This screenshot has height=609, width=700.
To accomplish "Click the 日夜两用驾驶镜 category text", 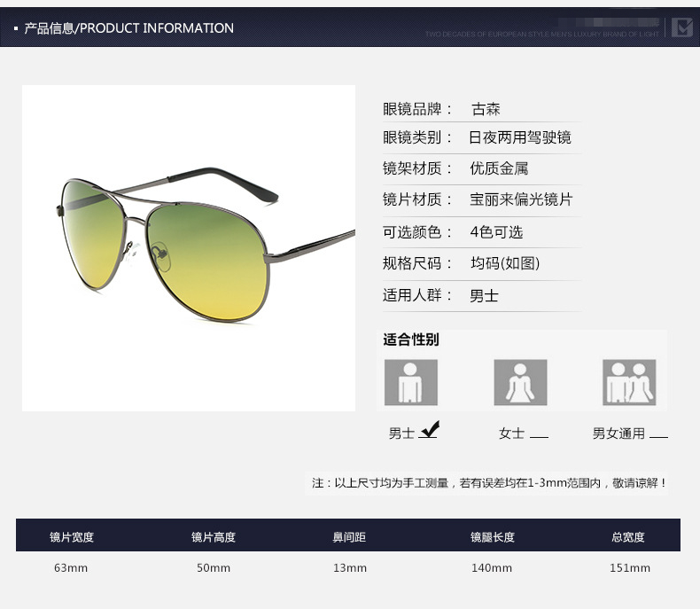I will [x=520, y=137].
